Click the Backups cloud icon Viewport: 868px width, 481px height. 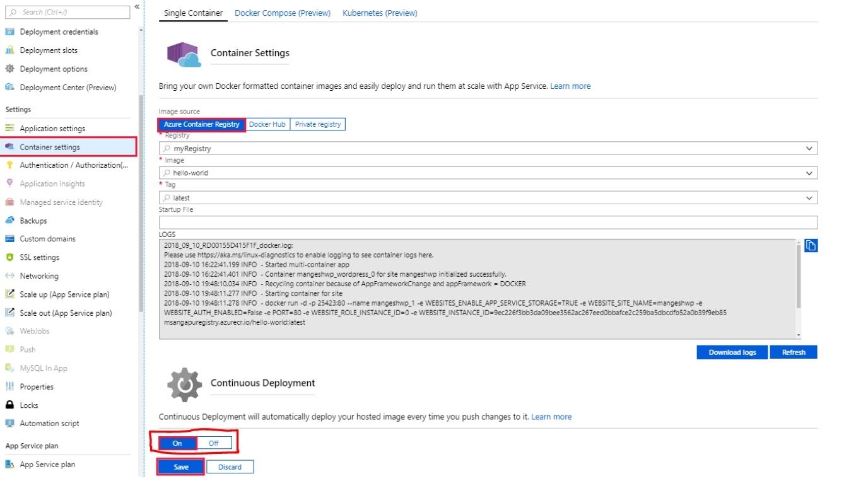pos(9,221)
